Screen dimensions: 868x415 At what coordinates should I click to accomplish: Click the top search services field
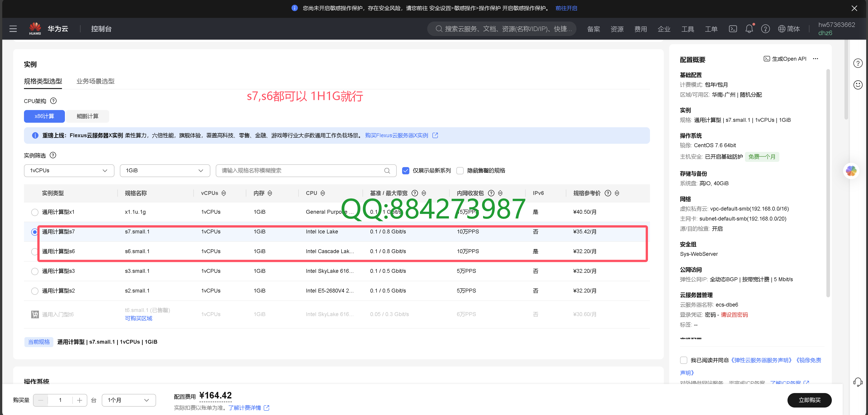(502, 29)
